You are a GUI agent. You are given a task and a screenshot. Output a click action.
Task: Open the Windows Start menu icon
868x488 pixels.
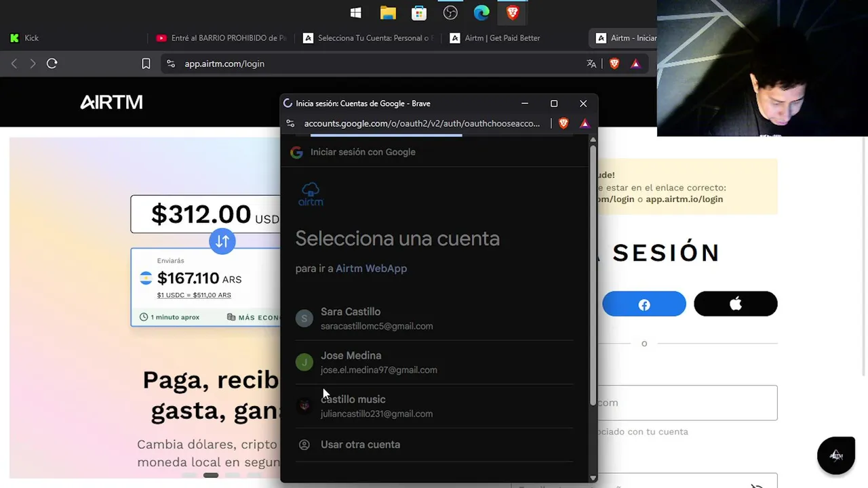pyautogui.click(x=355, y=13)
